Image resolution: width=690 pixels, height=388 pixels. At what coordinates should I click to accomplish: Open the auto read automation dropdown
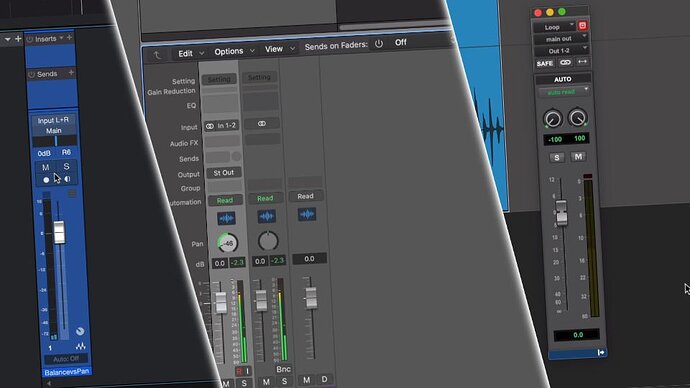pos(564,92)
